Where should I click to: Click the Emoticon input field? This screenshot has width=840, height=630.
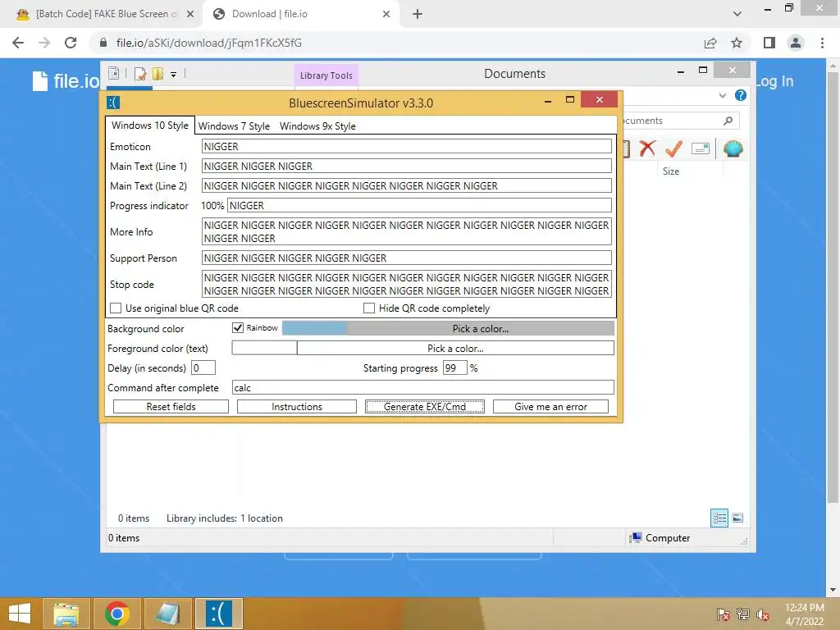(407, 146)
